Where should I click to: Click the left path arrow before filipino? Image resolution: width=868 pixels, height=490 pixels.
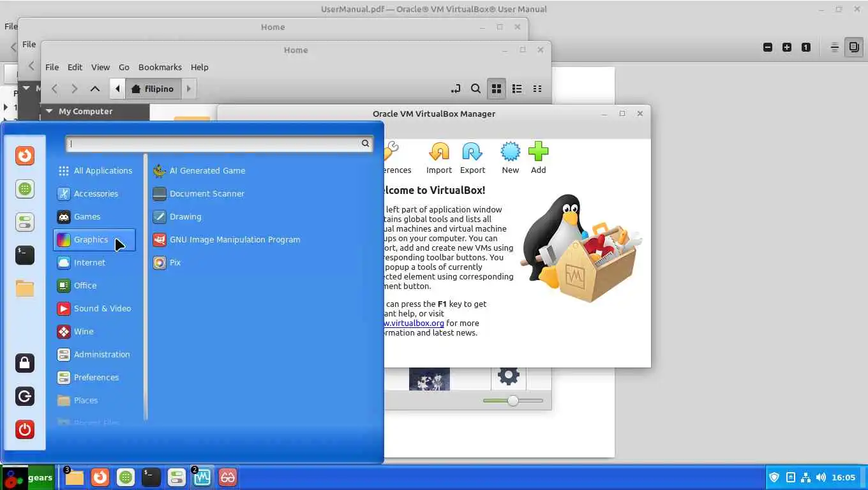click(117, 89)
